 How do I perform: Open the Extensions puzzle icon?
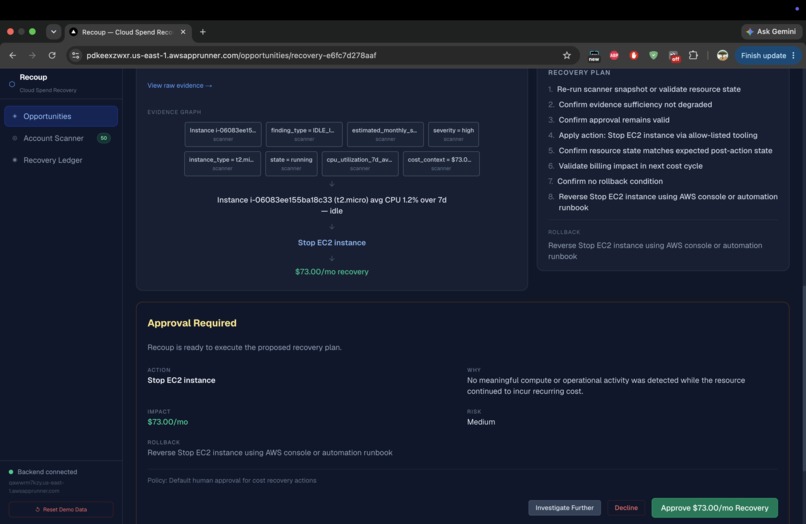click(693, 55)
